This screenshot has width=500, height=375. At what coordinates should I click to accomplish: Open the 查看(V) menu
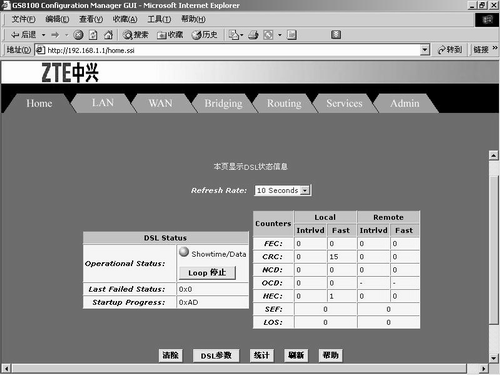tap(91, 19)
